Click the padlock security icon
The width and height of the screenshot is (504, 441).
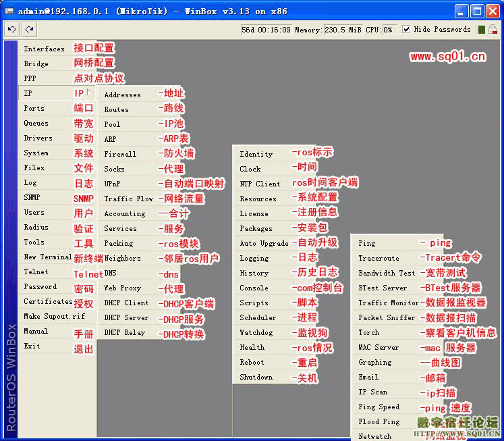tap(493, 30)
